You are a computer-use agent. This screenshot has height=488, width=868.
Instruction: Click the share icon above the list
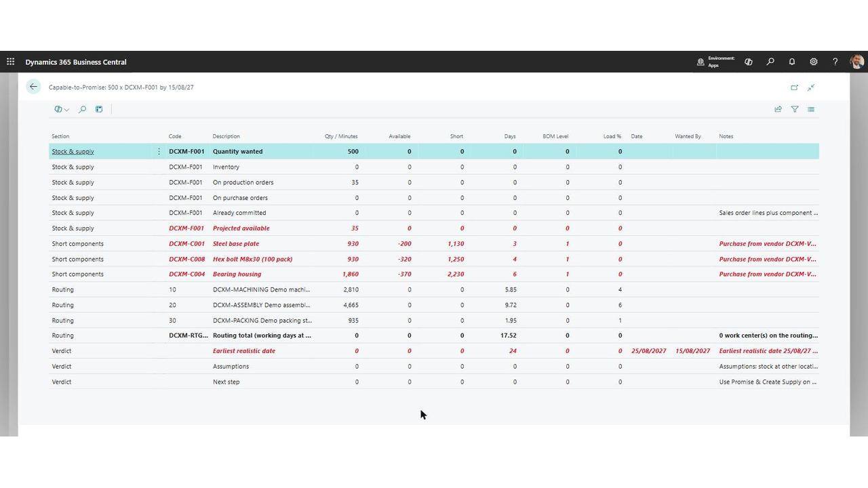pyautogui.click(x=778, y=109)
